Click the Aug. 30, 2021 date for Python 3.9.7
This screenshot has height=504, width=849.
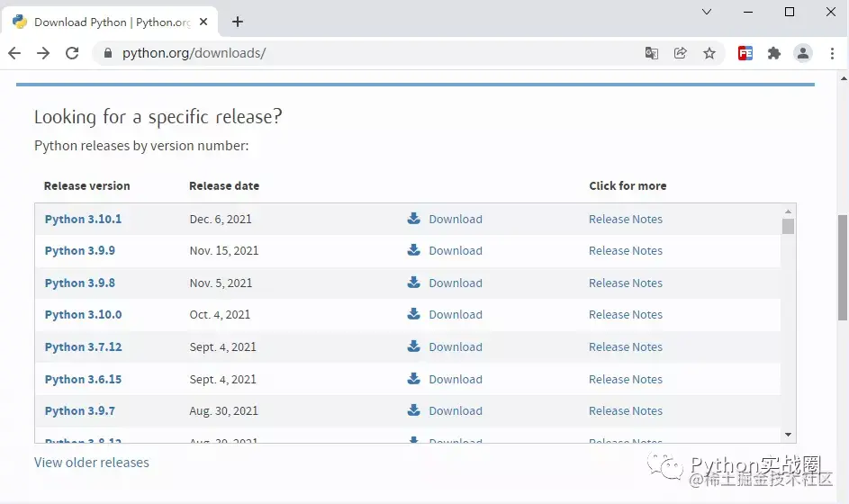point(223,411)
